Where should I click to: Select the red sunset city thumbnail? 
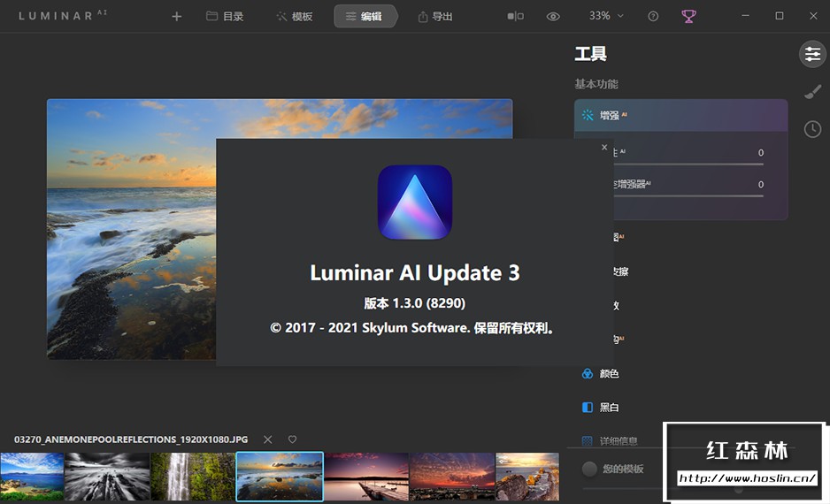452,476
